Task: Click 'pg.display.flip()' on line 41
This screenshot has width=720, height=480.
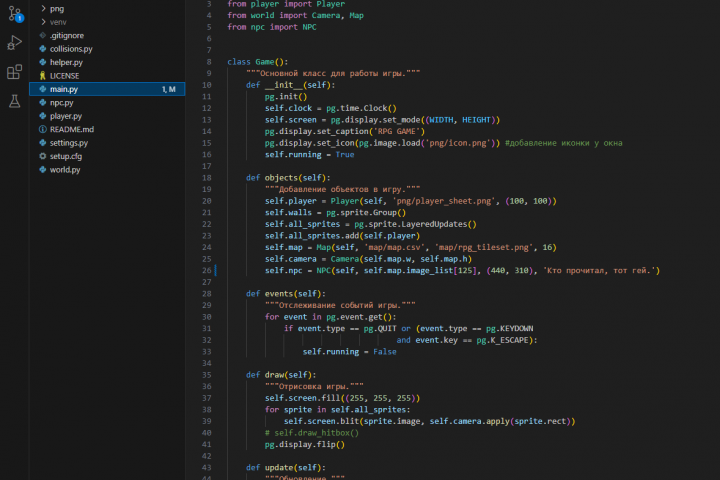Action: 305,445
